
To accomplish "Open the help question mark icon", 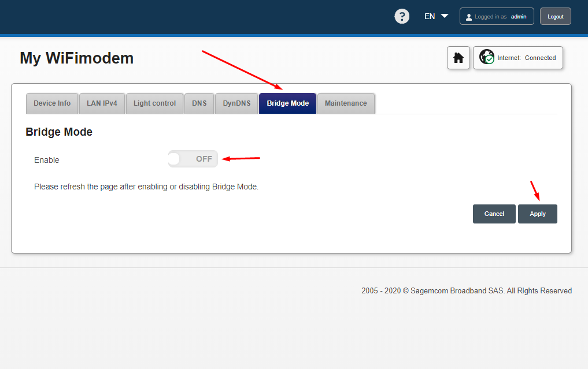I will tap(402, 16).
